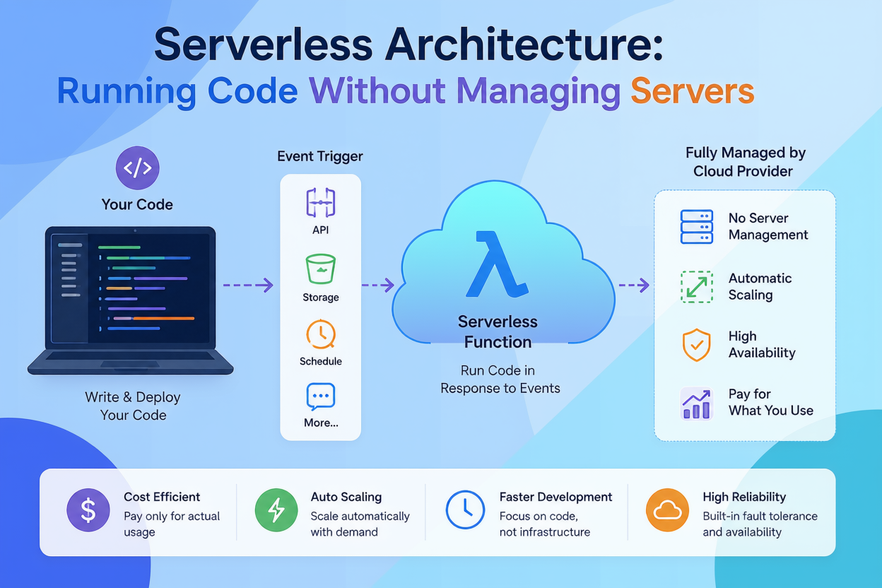This screenshot has width=882, height=588.
Task: Click 'Without Managing' in the subtitle
Action: click(x=465, y=91)
